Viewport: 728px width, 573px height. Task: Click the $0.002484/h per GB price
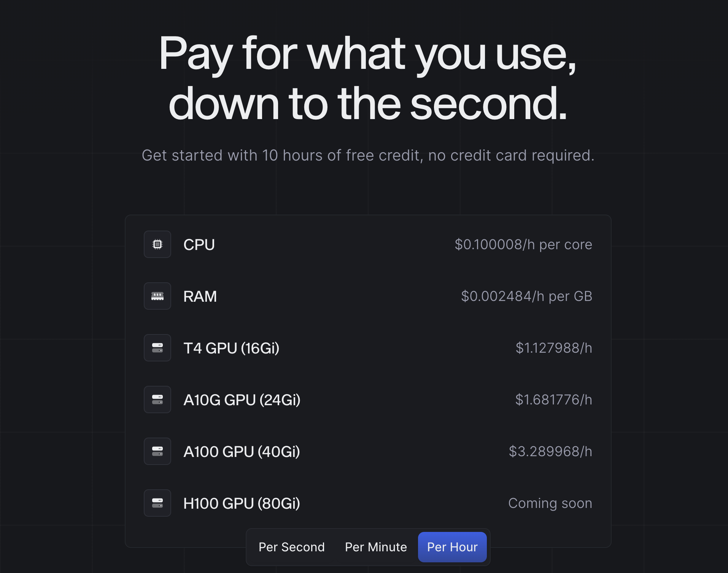526,296
